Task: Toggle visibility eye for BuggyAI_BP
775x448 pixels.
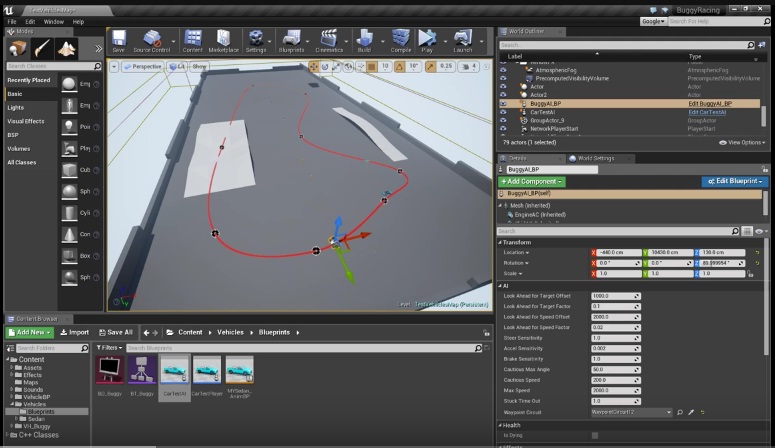Action: click(x=503, y=103)
